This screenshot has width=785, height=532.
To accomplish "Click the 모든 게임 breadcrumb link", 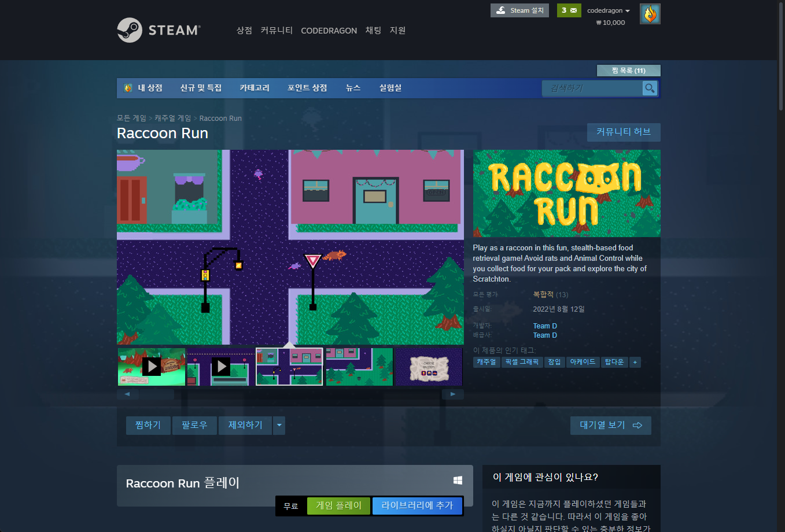I will (131, 118).
